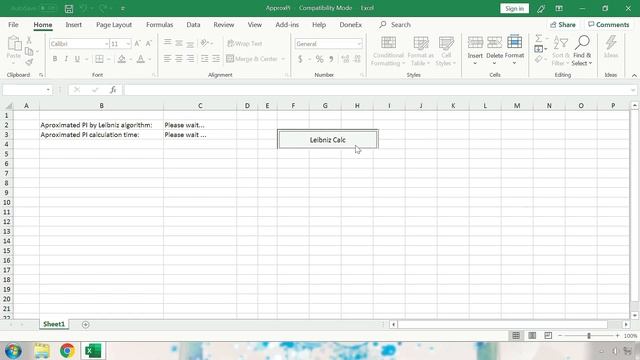Click the Align Right icon

coord(190,59)
